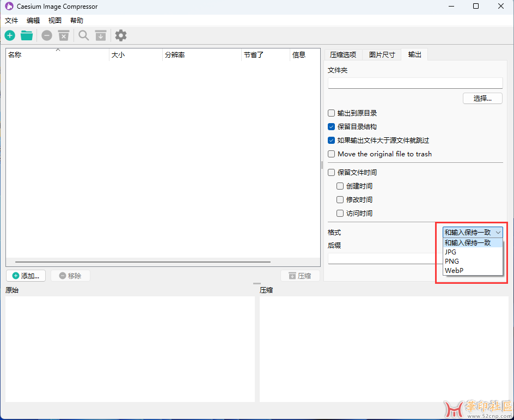Enable 输出到原目录 checkbox

point(332,113)
